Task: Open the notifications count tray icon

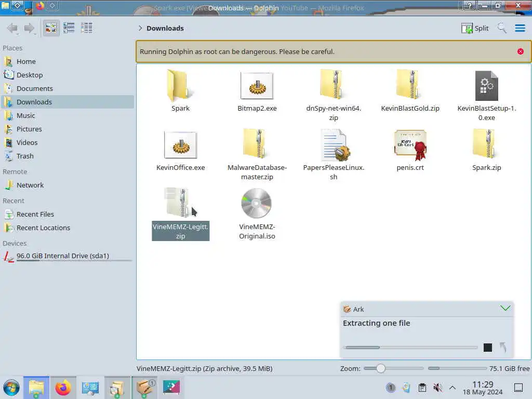Action: point(391,388)
